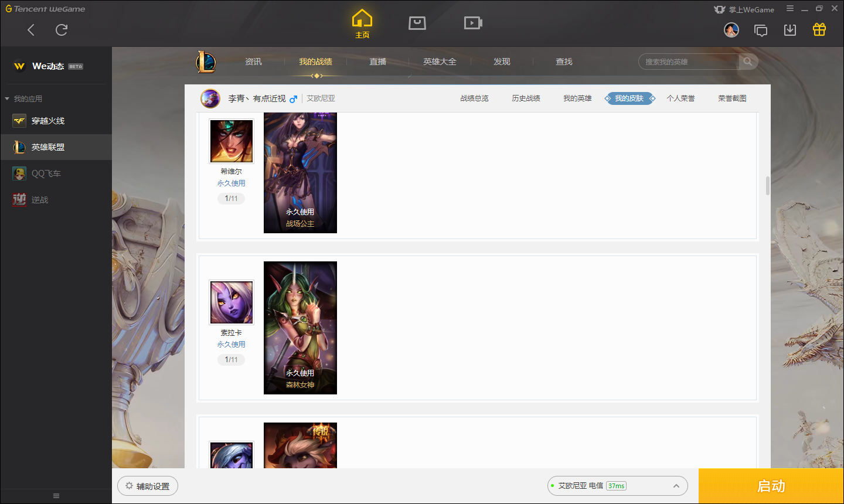This screenshot has height=504, width=844.
Task: Select 穿越火线 in the sidebar
Action: tap(56, 121)
